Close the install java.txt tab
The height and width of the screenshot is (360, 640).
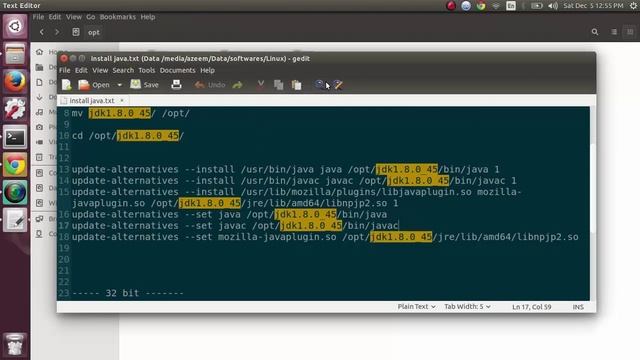(122, 100)
